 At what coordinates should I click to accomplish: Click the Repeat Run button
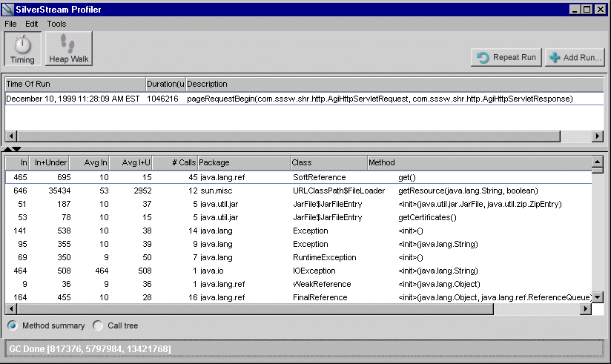(506, 57)
